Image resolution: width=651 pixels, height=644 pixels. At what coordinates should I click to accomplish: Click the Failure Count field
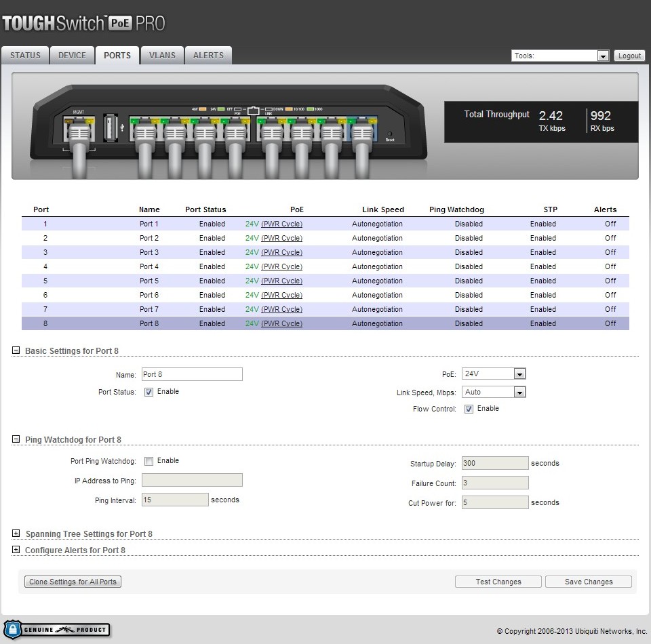[495, 483]
